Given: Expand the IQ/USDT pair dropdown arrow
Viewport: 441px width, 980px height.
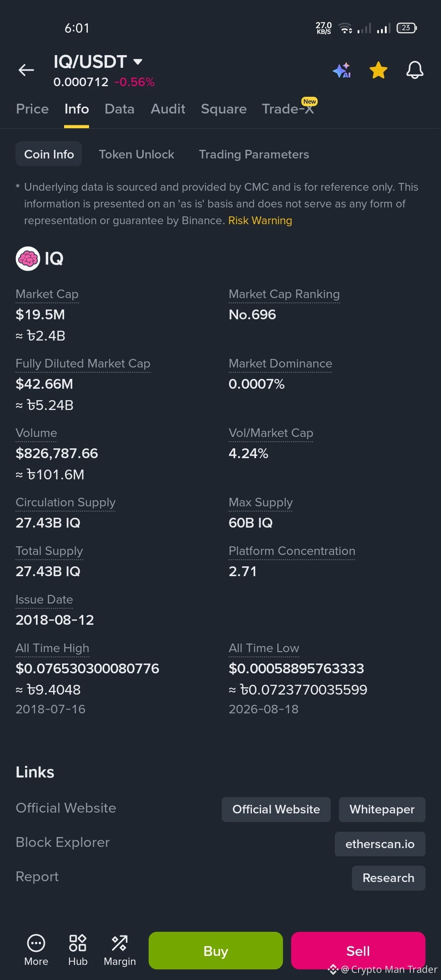Looking at the screenshot, I should (x=138, y=62).
